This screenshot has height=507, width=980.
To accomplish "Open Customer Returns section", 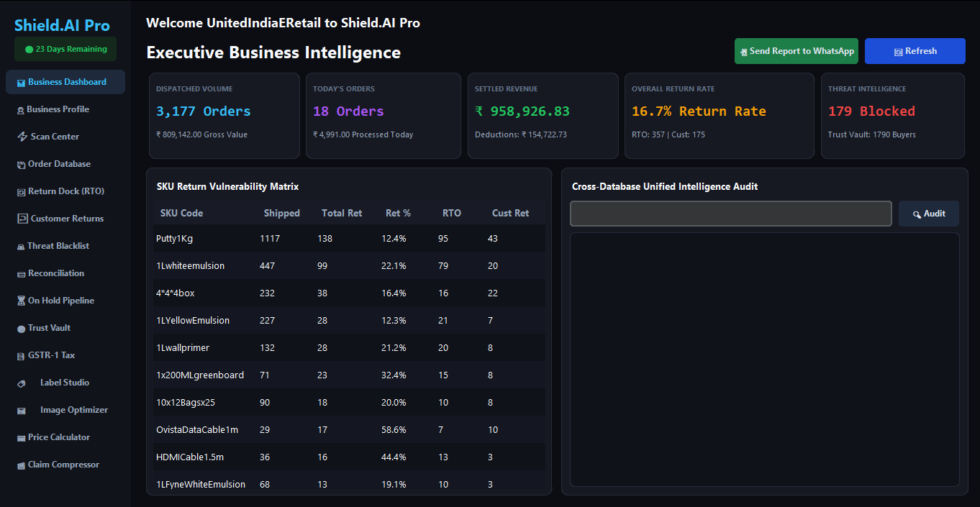I will click(x=65, y=219).
